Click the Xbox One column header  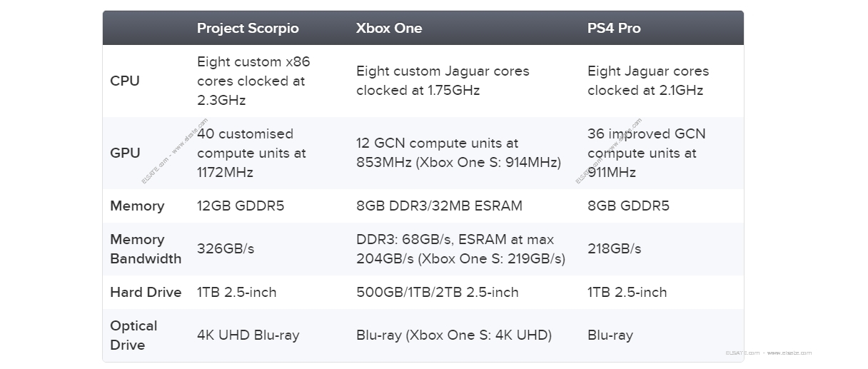[389, 29]
